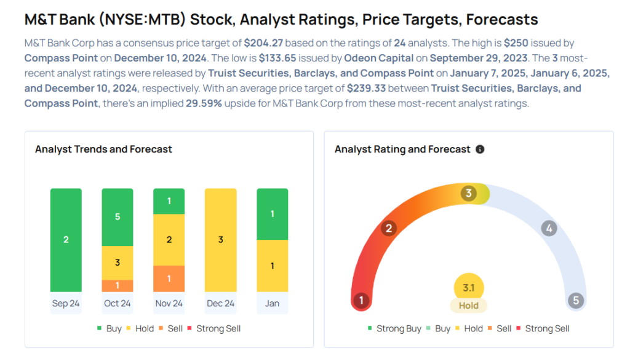
Task: Select the Nov 24 axis label
Action: click(169, 303)
